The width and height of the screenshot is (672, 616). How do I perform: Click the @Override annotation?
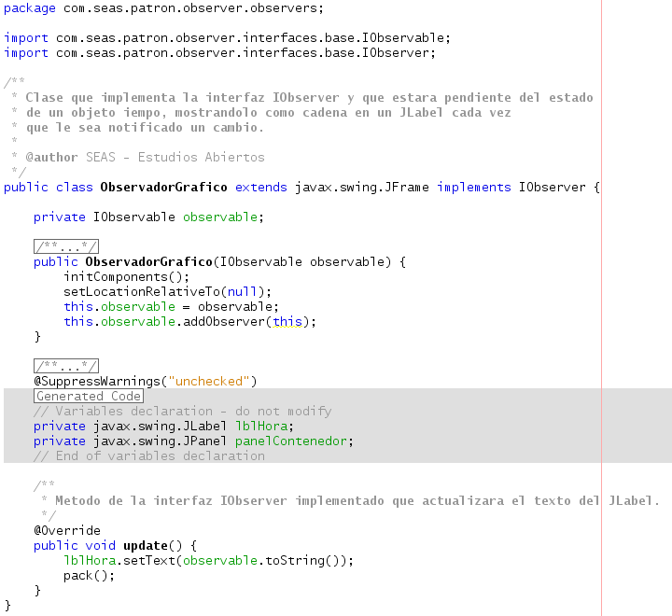pos(67,531)
